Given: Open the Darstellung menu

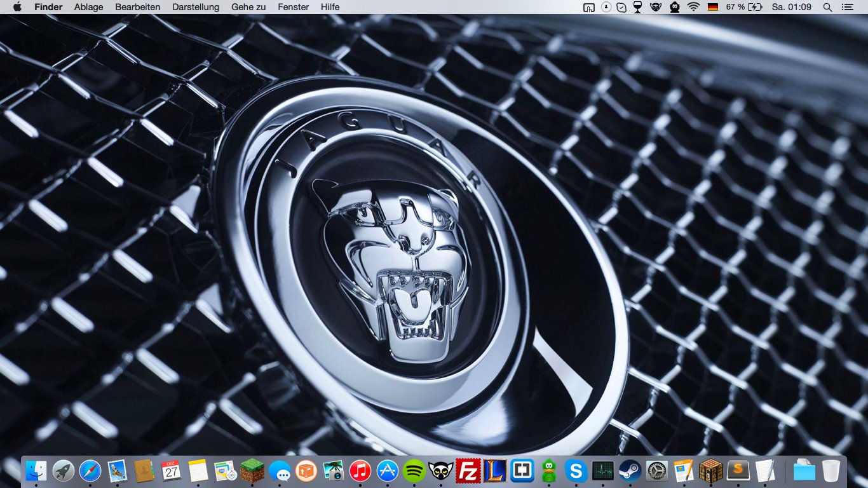Looking at the screenshot, I should [196, 7].
